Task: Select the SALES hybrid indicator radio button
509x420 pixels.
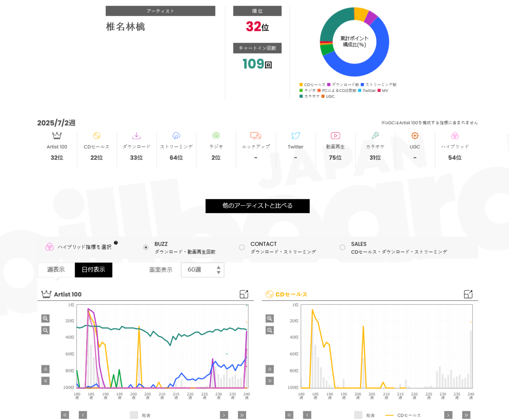Action: click(x=342, y=247)
